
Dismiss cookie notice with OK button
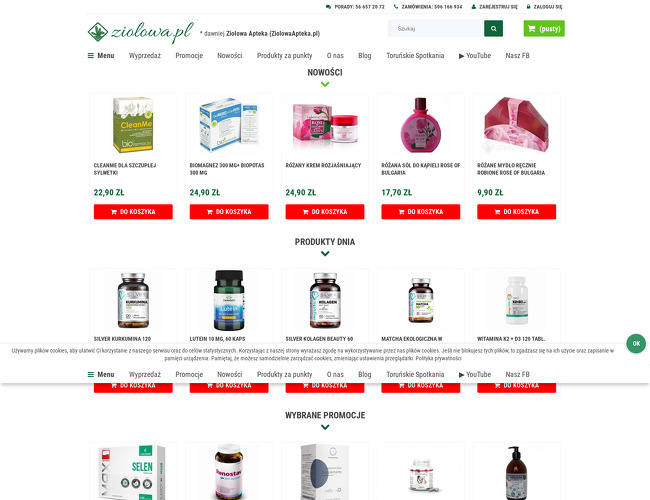click(x=636, y=344)
